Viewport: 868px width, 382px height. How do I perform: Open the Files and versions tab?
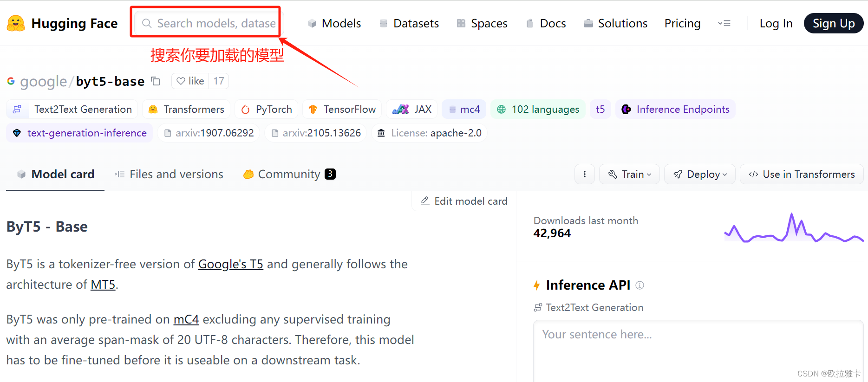(169, 174)
